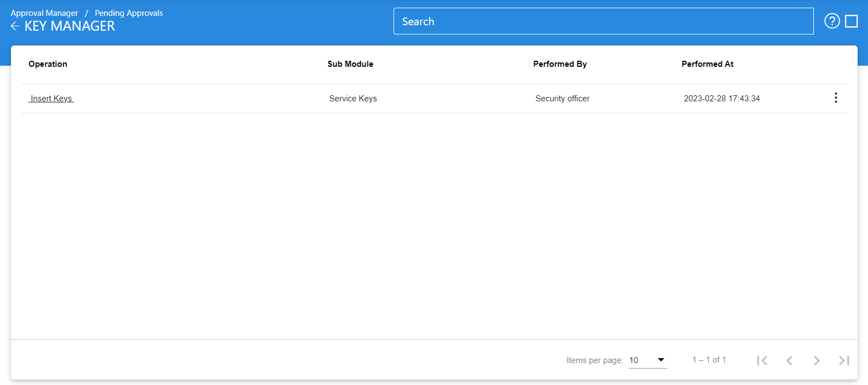Advance to the next page of results
868x385 pixels.
pos(817,360)
